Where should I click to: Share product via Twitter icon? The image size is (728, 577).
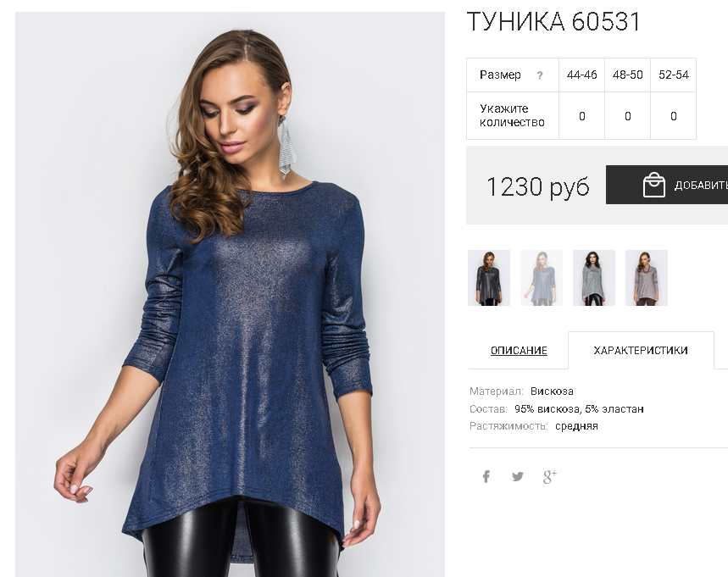[x=518, y=476]
